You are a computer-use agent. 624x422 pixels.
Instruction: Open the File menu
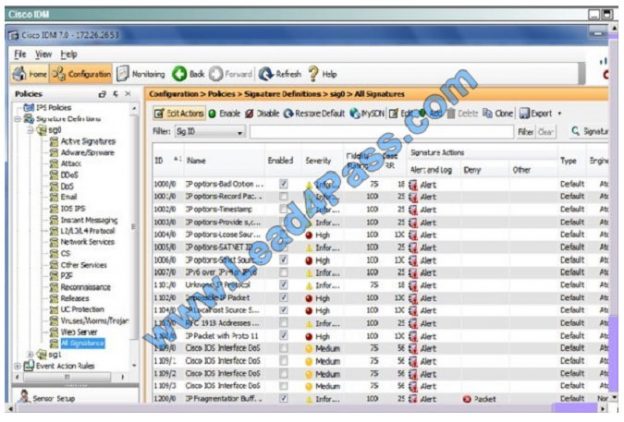[x=20, y=53]
